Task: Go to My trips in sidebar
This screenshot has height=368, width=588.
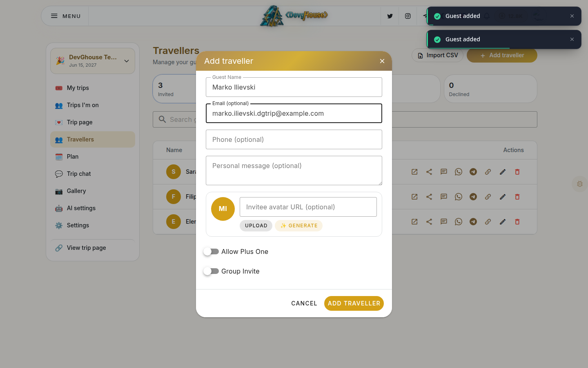Action: (x=93, y=88)
